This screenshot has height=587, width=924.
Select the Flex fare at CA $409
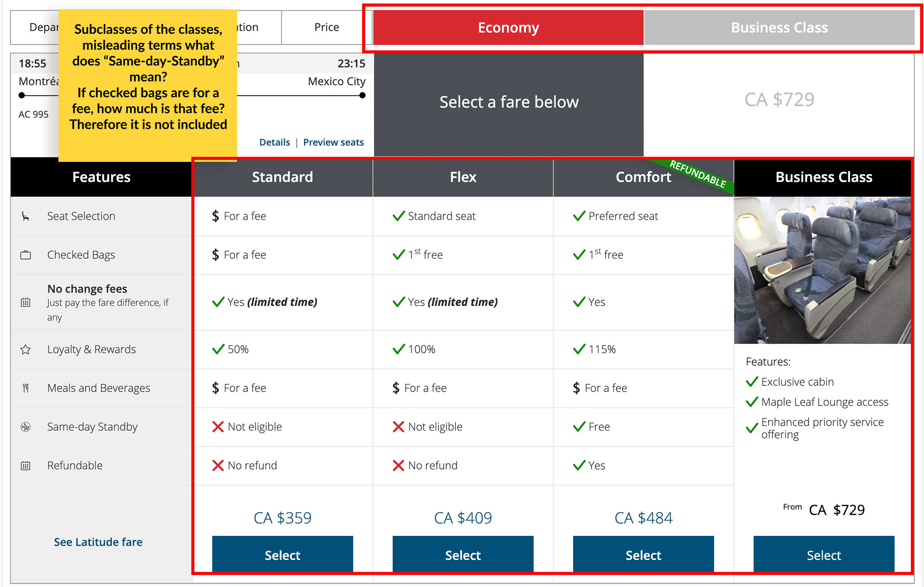463,555
